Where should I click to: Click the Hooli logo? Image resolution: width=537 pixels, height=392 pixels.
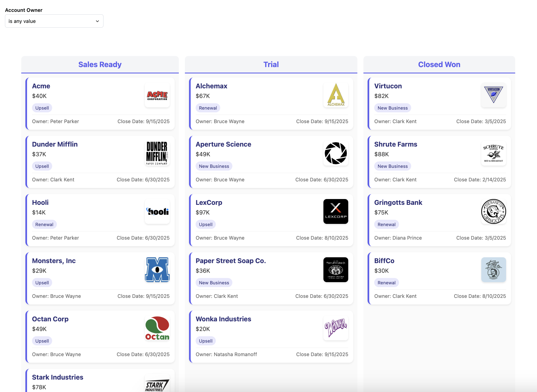[x=157, y=211]
